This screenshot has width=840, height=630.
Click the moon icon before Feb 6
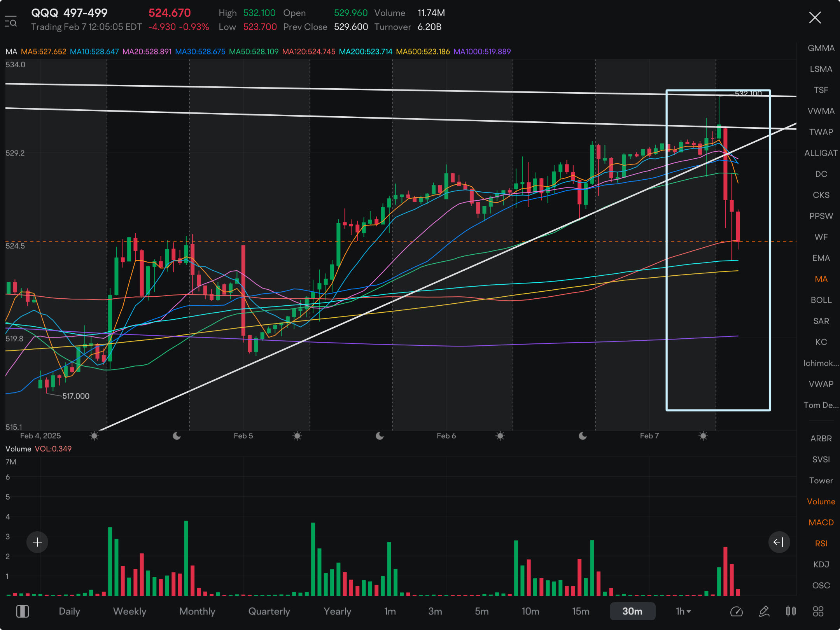[x=380, y=436]
